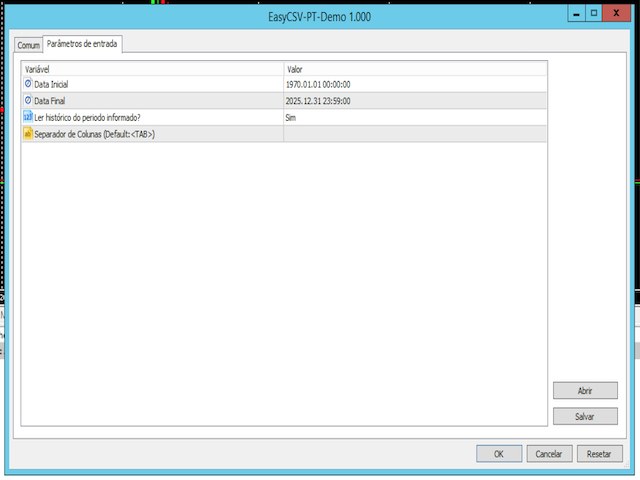The image size is (640, 480).
Task: Select the Data Inicial variable name
Action: [x=51, y=84]
